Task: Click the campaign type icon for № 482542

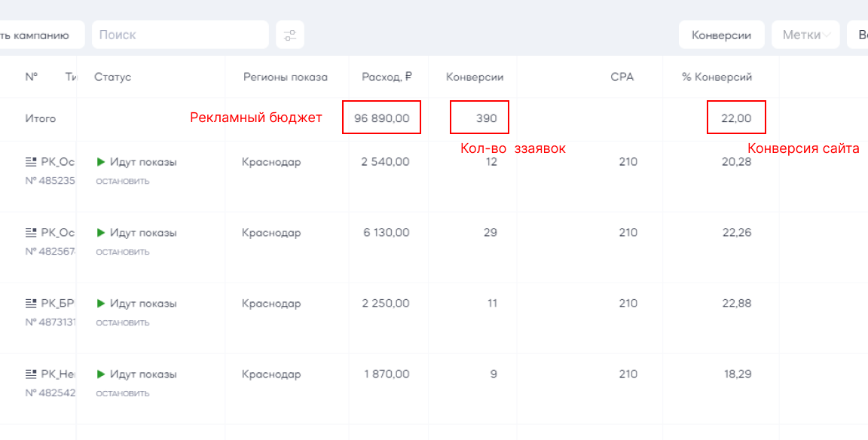Action: [x=31, y=374]
